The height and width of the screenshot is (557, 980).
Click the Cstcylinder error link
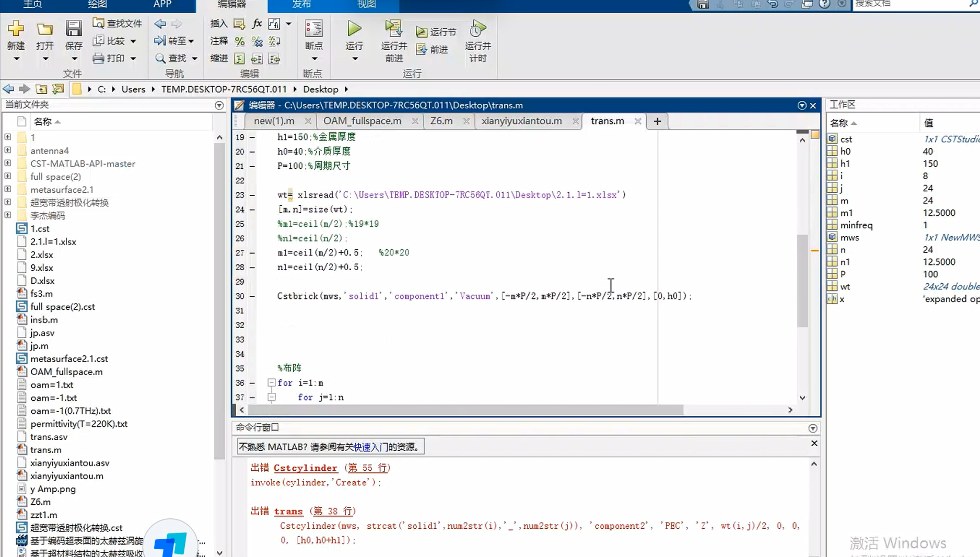click(306, 468)
